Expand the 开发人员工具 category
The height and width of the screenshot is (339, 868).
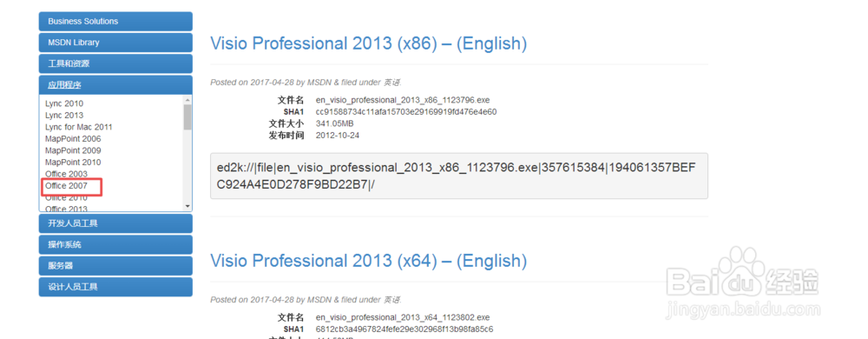[115, 223]
